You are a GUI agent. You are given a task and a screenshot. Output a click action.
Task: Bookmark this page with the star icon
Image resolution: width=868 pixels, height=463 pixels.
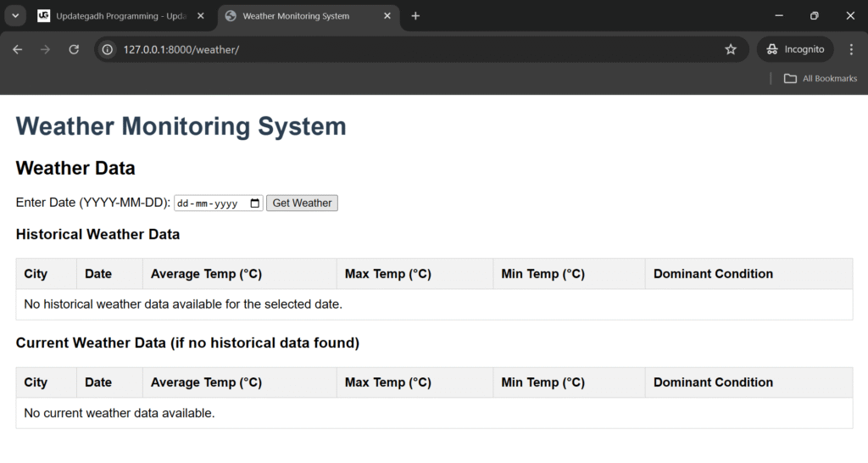pyautogui.click(x=731, y=50)
